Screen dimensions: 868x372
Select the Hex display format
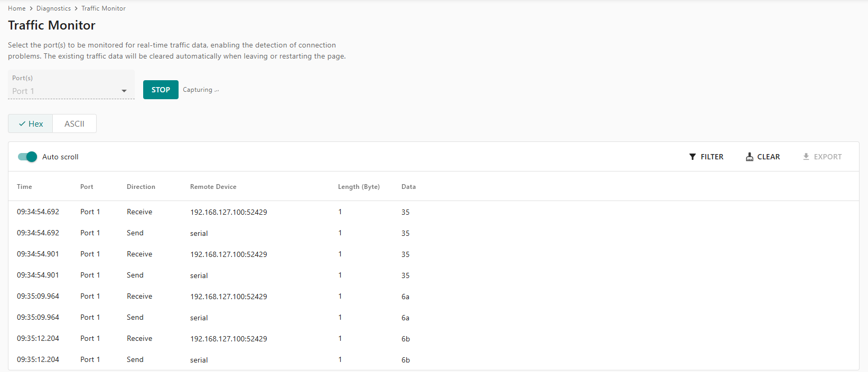pyautogui.click(x=31, y=124)
